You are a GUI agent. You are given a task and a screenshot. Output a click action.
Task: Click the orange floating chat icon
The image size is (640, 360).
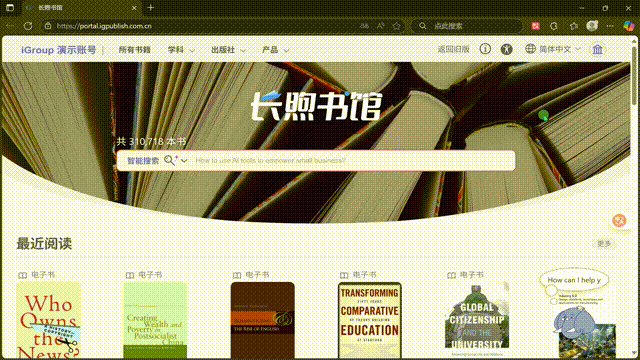click(619, 220)
